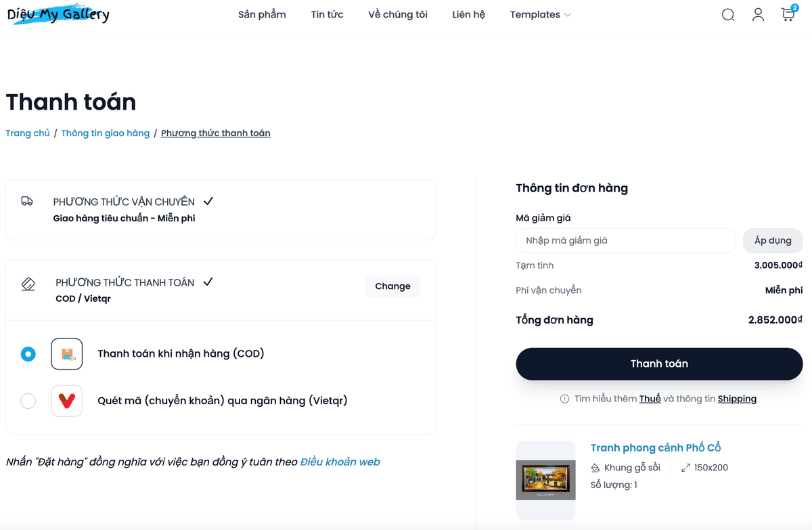This screenshot has height=530, width=812.
Task: Open the Tranh phong cảnh Phố Cổ thumbnail
Action: click(545, 480)
